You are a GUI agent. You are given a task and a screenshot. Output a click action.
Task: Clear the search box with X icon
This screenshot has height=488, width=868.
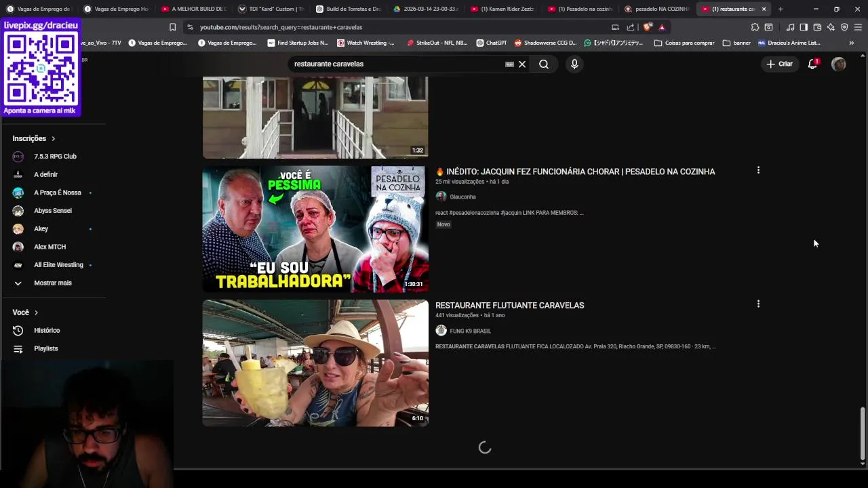(x=522, y=64)
